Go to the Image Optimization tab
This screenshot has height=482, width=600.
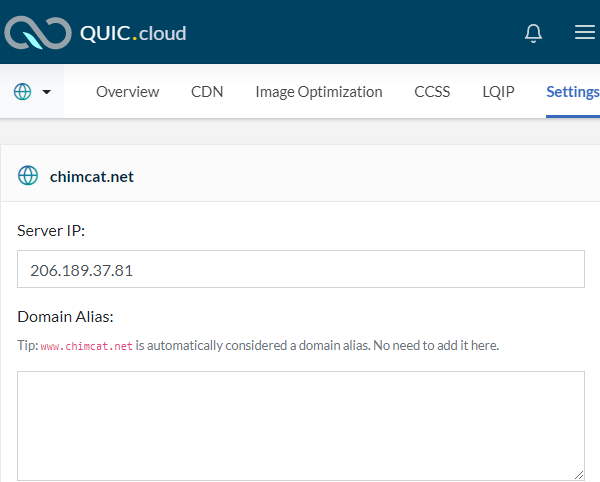coord(318,92)
